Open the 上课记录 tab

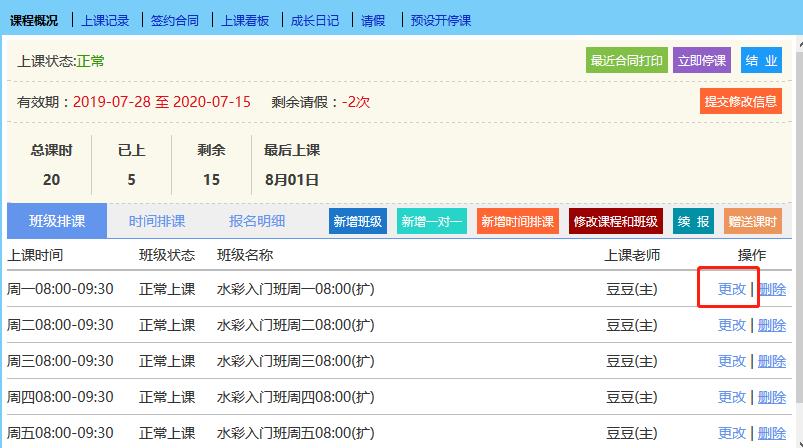[105, 20]
